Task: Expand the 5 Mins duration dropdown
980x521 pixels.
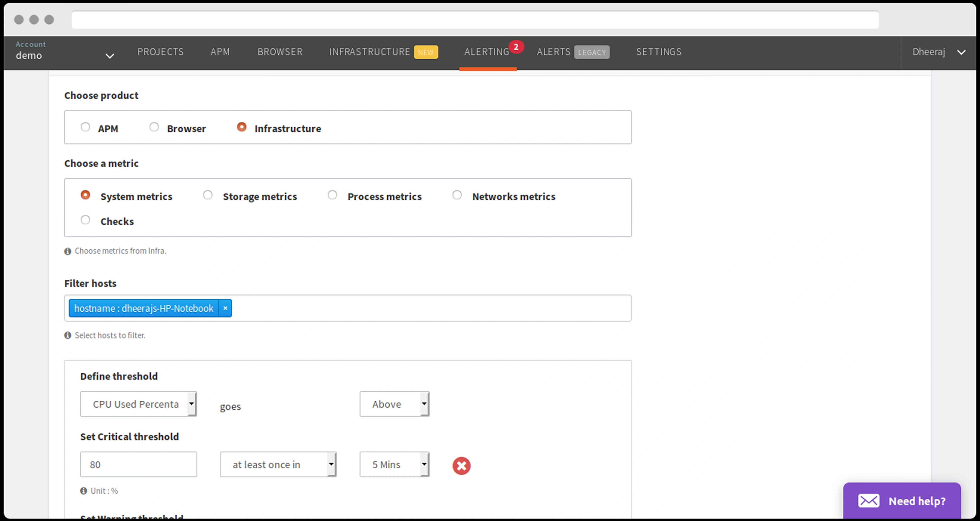Action: 394,464
